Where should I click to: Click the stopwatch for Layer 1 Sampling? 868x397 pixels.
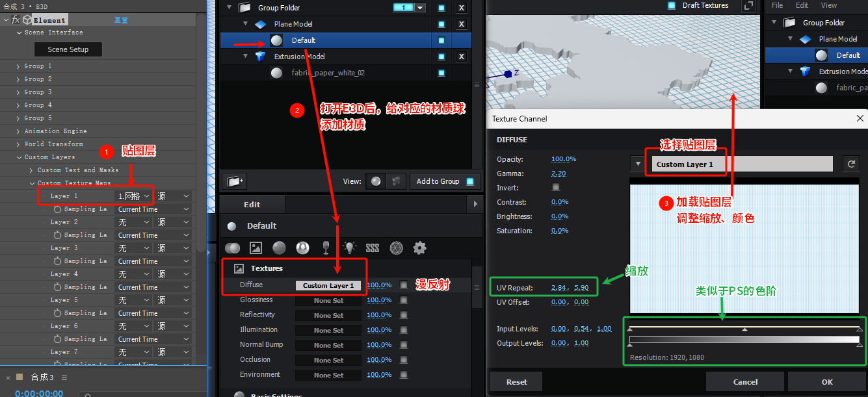click(x=58, y=209)
